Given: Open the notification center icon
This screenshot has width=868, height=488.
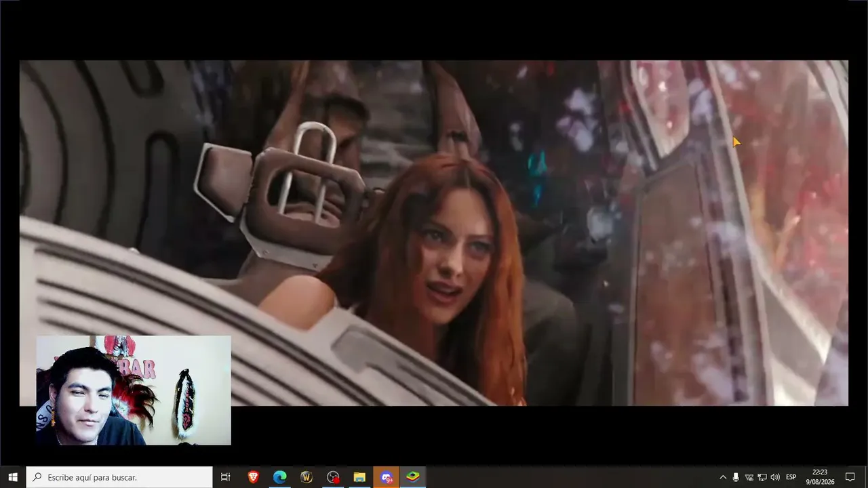Looking at the screenshot, I should pyautogui.click(x=850, y=477).
